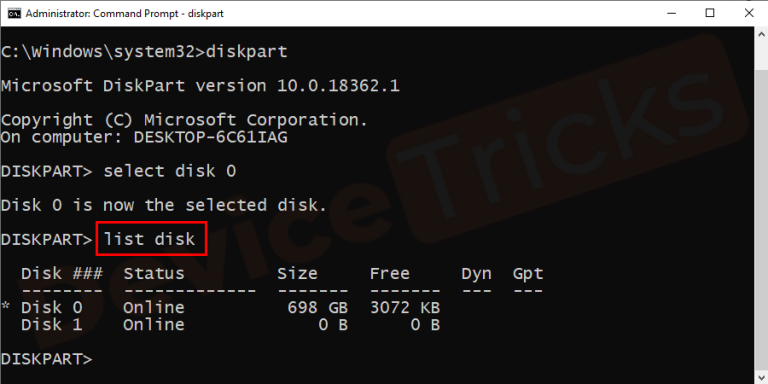This screenshot has width=768, height=384.
Task: Click the vertical scrollbar track
Action: 761,206
